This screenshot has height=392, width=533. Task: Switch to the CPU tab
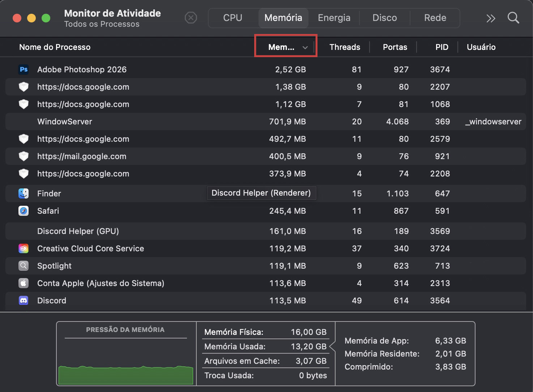[233, 18]
